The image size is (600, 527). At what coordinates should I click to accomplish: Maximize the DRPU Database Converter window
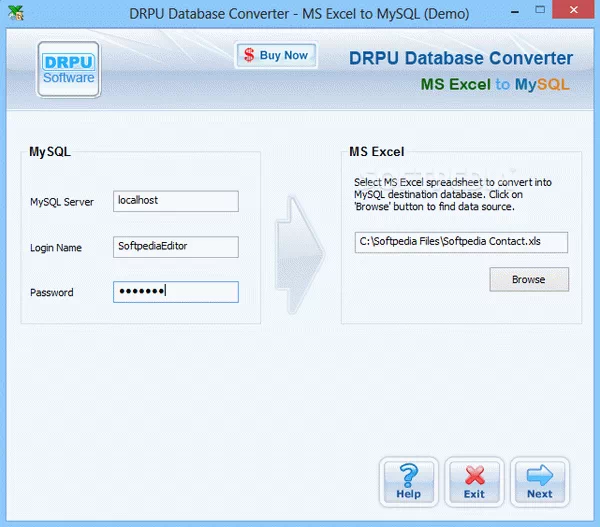pos(540,10)
